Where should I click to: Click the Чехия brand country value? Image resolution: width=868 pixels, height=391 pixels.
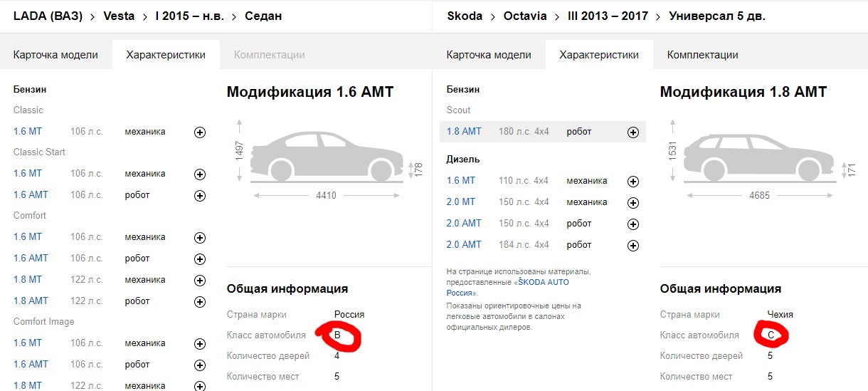[x=780, y=314]
